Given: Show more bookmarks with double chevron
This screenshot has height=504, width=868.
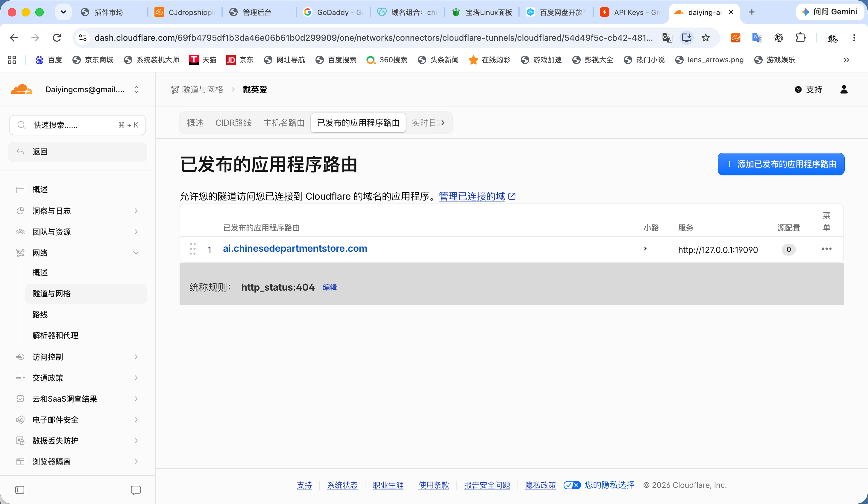Looking at the screenshot, I should (846, 60).
